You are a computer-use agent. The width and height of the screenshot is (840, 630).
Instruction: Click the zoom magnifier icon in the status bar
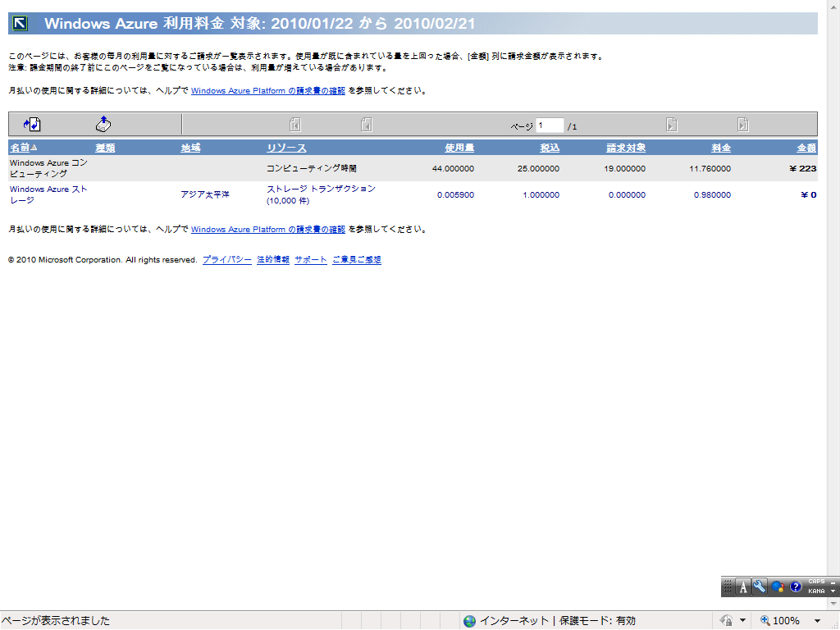(765, 620)
